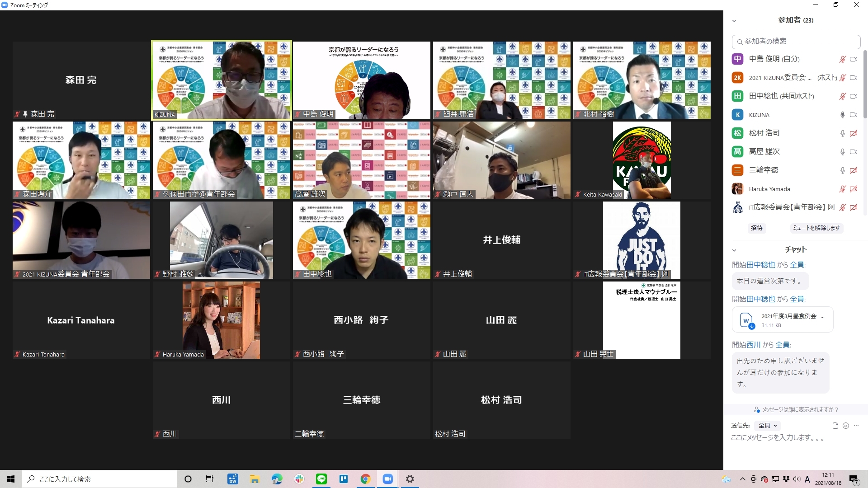Viewport: 868px width, 488px height.
Task: Click microphone icon for 松村 浩司
Action: pos(842,133)
